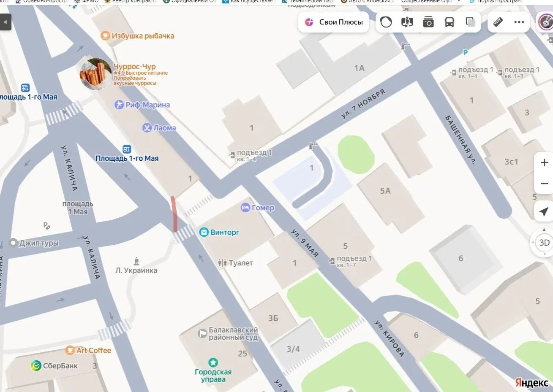
Task: Click the Яндекс logo
Action: point(531,382)
